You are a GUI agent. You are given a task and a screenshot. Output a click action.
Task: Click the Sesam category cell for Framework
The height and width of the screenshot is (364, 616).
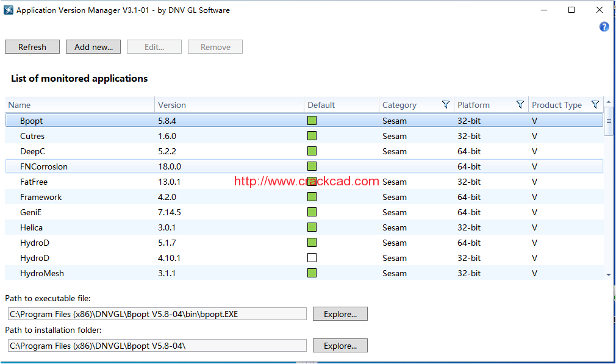[395, 197]
